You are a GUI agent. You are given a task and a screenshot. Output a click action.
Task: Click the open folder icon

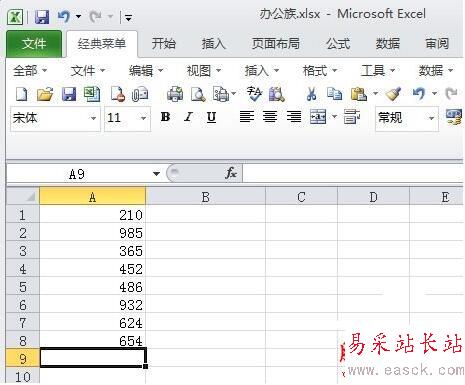pyautogui.click(x=45, y=94)
